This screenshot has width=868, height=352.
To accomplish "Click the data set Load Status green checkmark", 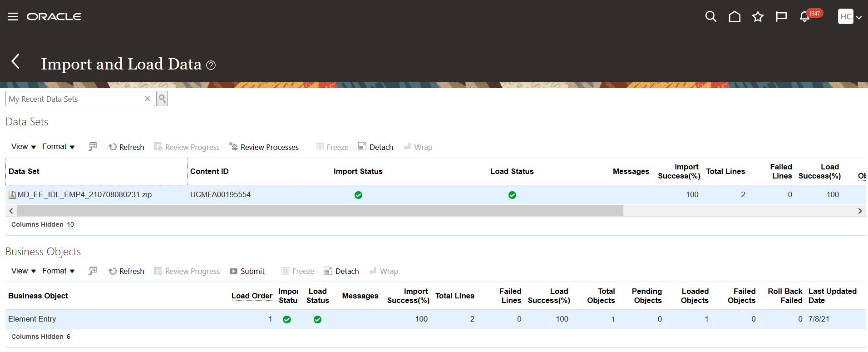I will [512, 195].
